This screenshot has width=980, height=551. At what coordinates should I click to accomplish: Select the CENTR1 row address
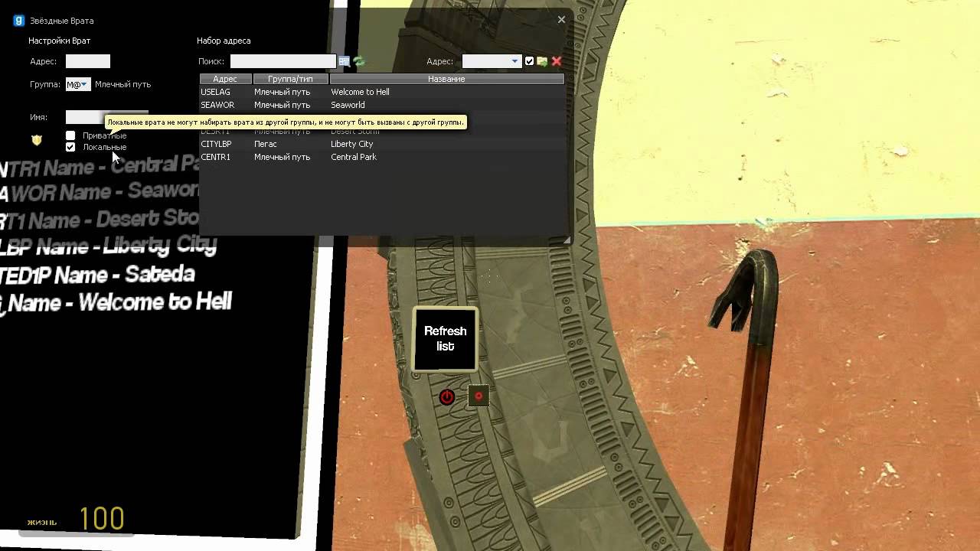coord(215,157)
